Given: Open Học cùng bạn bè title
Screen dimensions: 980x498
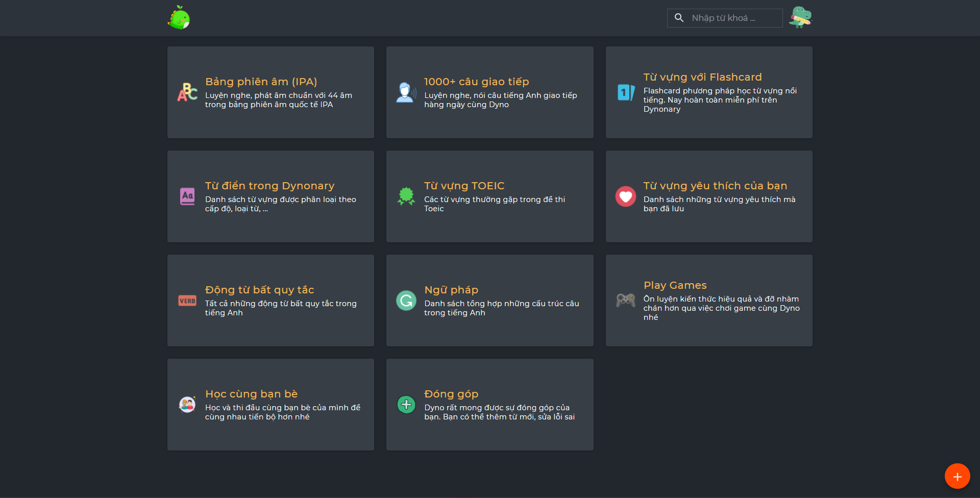Looking at the screenshot, I should [251, 394].
